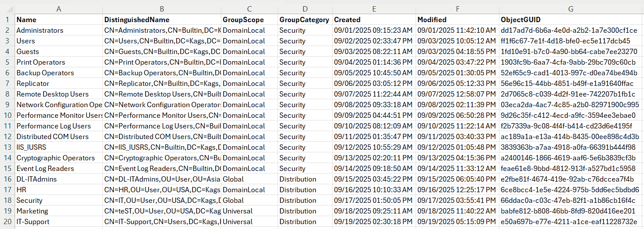The width and height of the screenshot is (644, 229).
Task: Click created date 09/13/2025 02:20:11 PM
Action: point(374,158)
